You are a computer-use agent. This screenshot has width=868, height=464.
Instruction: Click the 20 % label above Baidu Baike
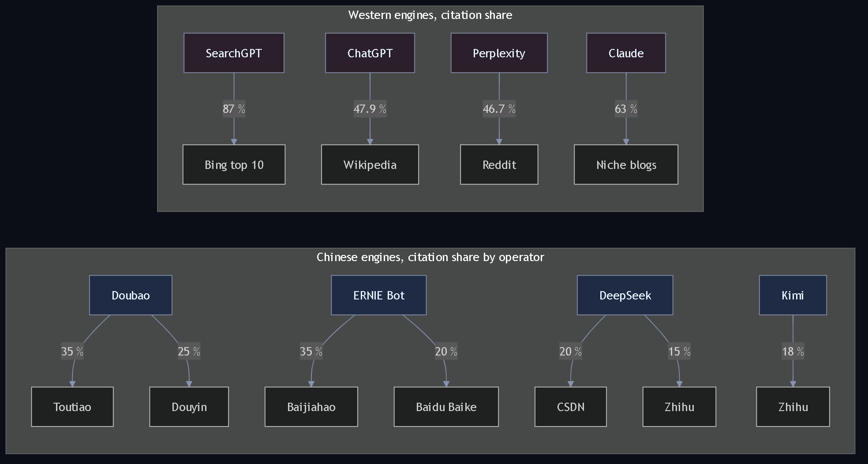coord(446,352)
